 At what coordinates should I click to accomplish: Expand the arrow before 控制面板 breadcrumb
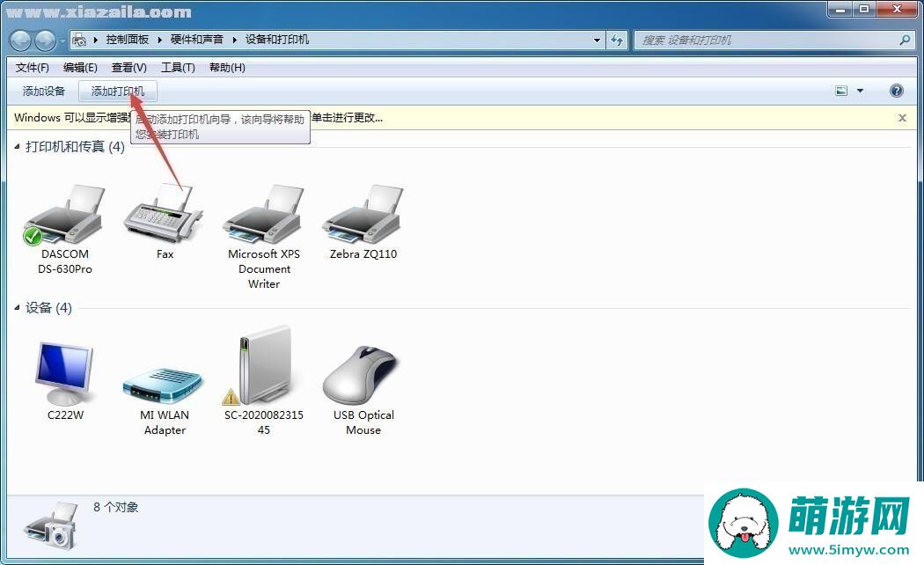click(95, 40)
